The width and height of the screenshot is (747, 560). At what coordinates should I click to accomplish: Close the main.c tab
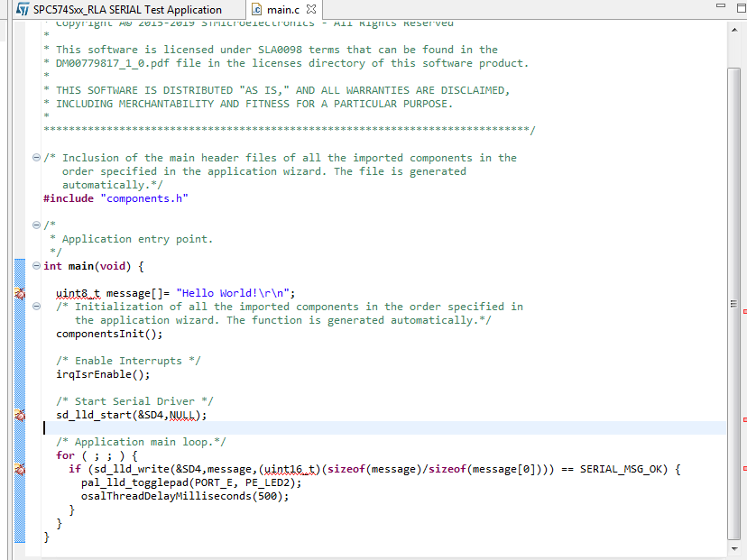311,9
